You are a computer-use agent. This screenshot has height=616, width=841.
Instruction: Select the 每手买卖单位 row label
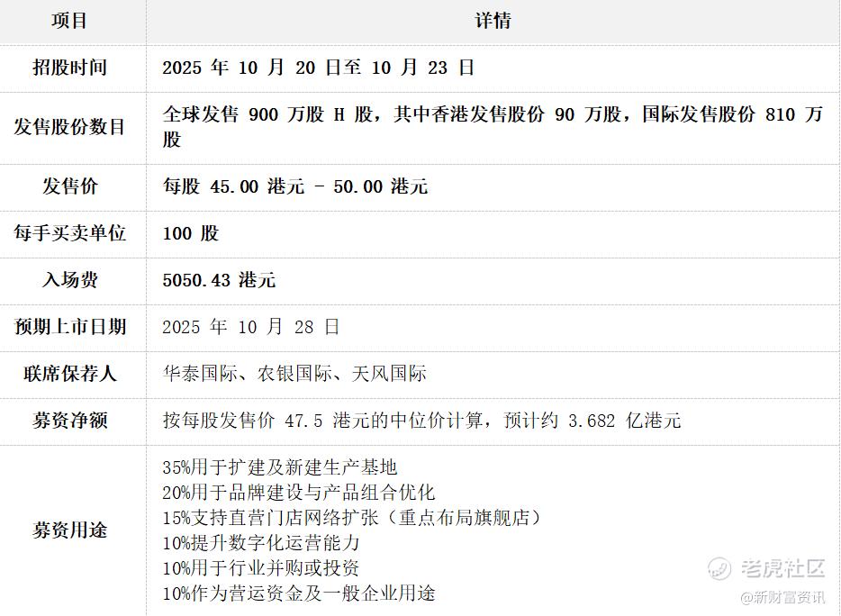coord(69,233)
